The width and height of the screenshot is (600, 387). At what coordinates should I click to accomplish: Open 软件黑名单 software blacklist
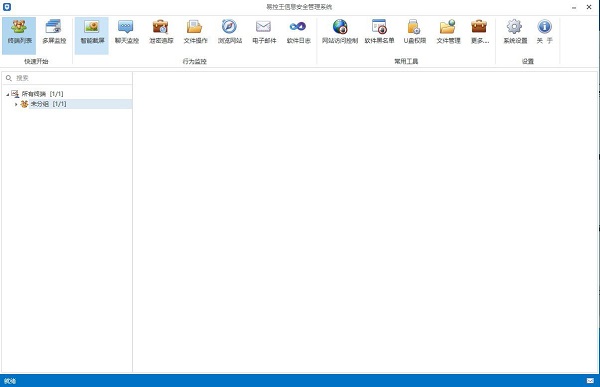click(379, 35)
